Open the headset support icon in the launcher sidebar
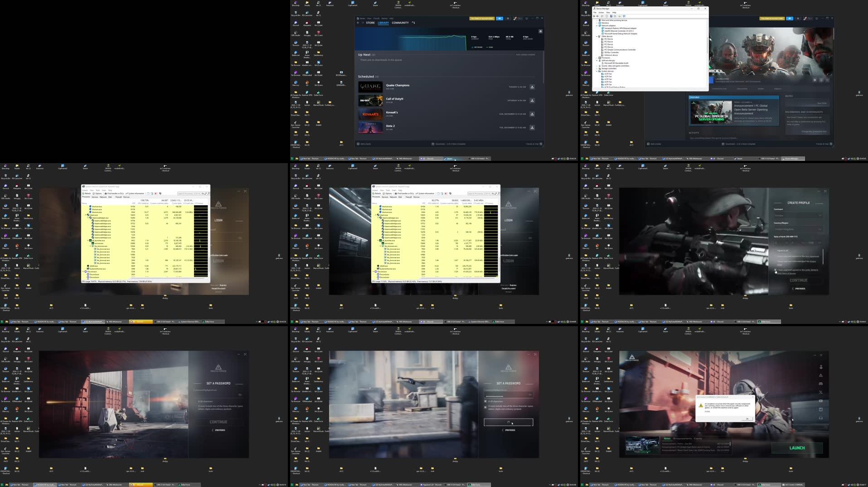This screenshot has width=868, height=487. pyautogui.click(x=821, y=418)
